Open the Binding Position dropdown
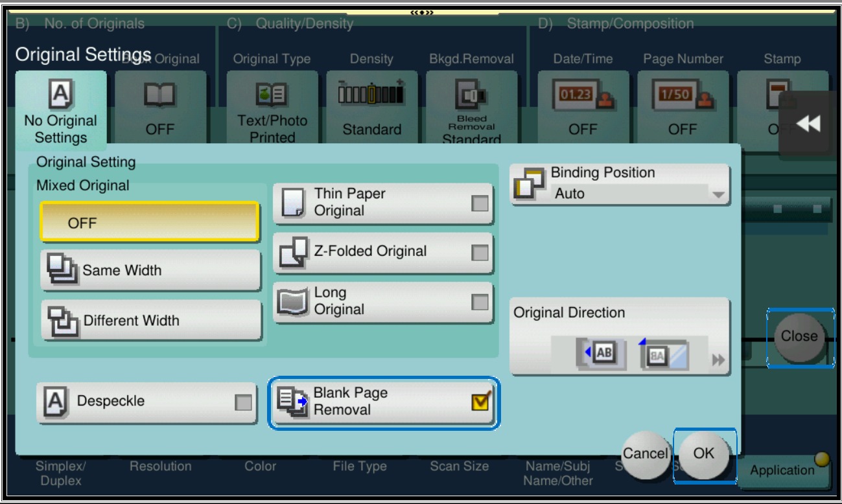Screen dimensions: 842x504 [620, 185]
